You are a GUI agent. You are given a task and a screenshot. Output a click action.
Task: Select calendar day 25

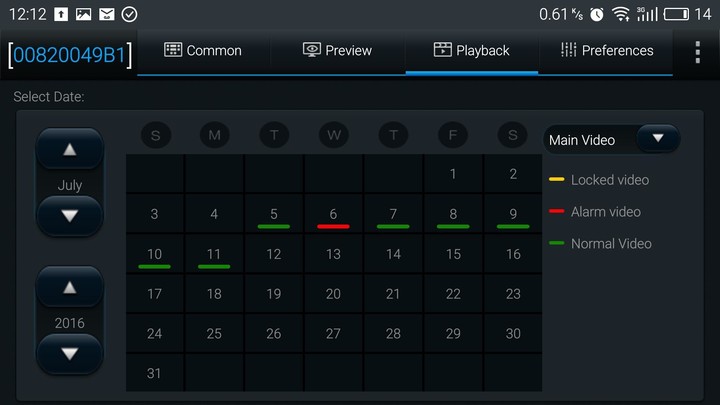click(x=214, y=333)
